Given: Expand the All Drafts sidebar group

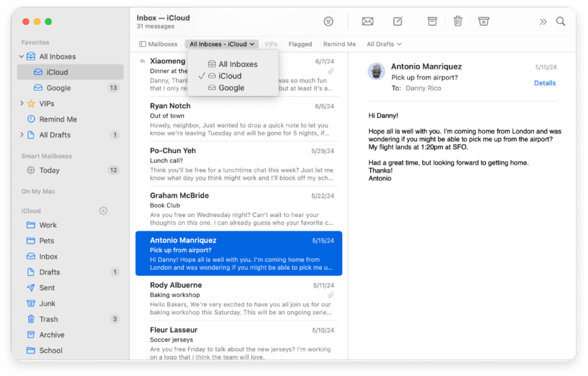Looking at the screenshot, I should tap(22, 135).
